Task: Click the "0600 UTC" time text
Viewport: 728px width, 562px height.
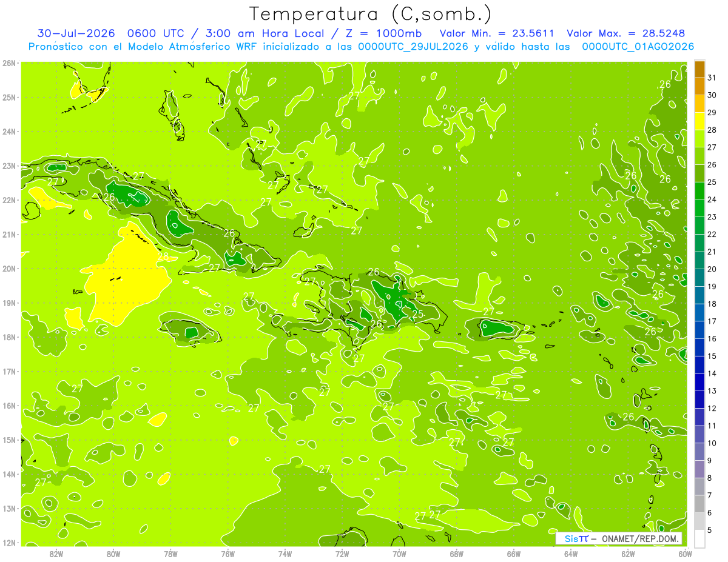Action: coord(155,33)
